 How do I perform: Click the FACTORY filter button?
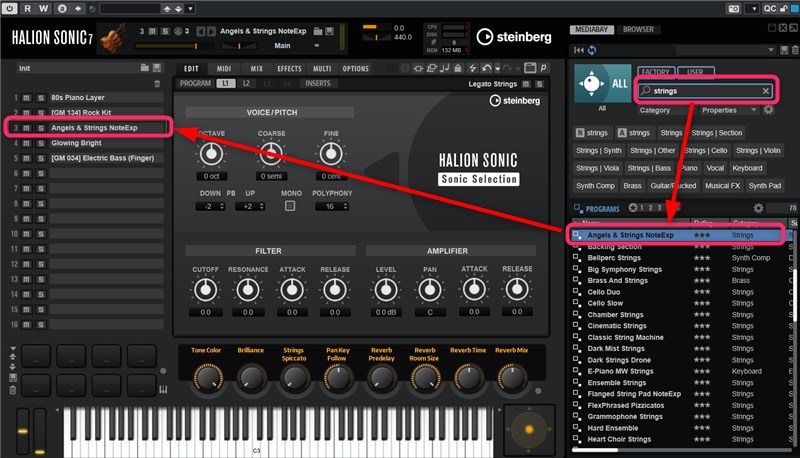656,72
